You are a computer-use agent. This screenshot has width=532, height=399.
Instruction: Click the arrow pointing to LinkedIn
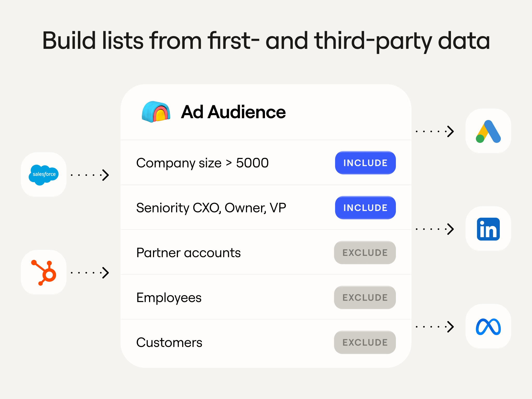435,229
